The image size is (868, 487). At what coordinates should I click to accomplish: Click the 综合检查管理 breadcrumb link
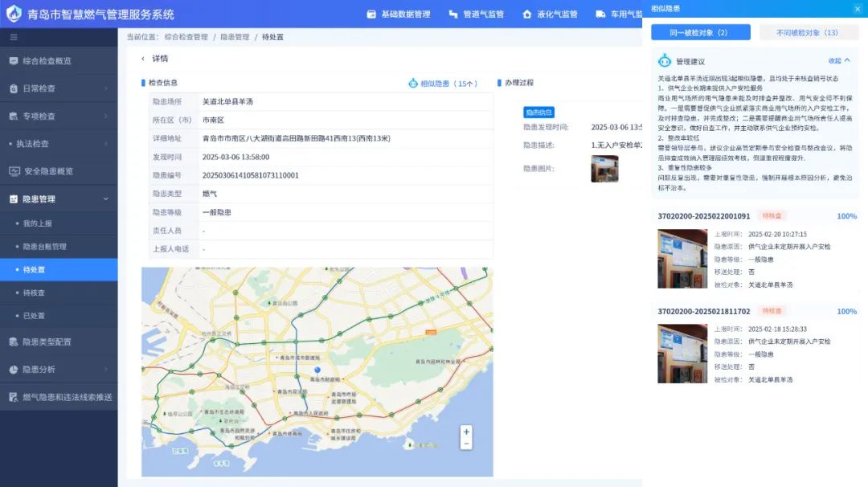pos(186,37)
